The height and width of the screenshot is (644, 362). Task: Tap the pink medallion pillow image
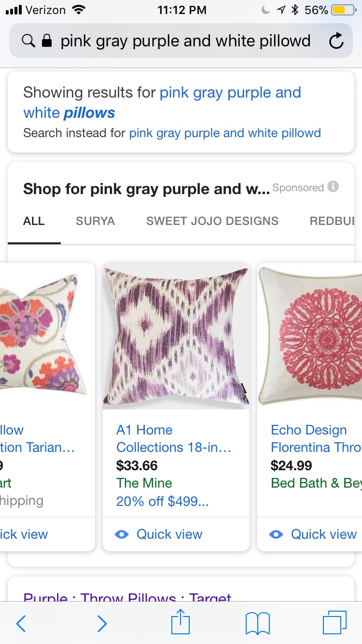point(310,336)
